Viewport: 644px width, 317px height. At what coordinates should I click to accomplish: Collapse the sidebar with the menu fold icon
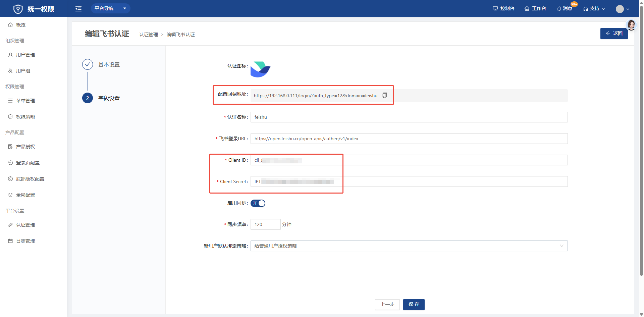[78, 9]
